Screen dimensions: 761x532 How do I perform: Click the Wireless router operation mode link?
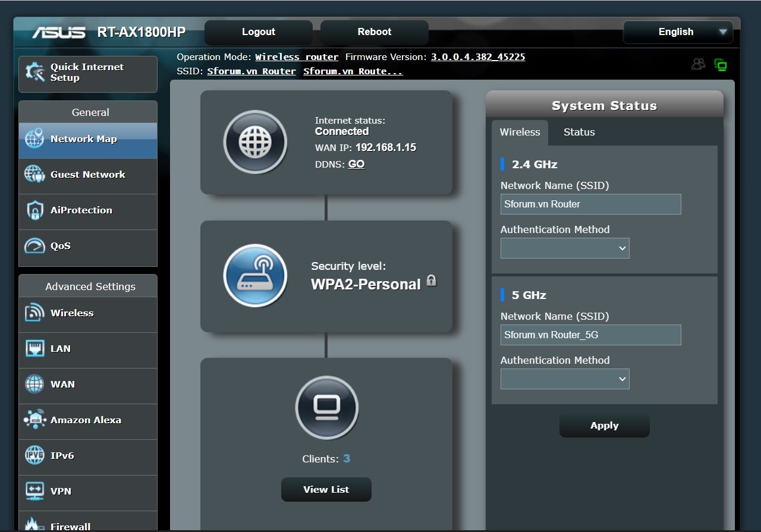pos(297,58)
